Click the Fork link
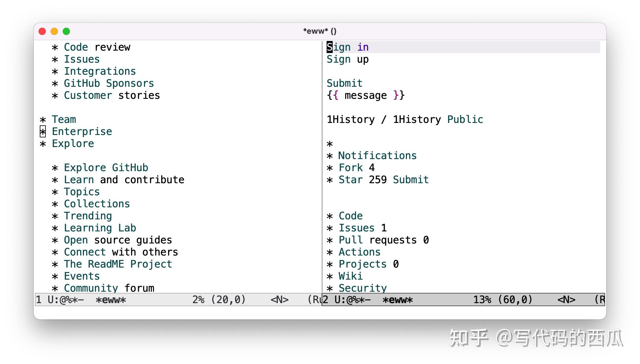Image resolution: width=640 pixels, height=364 pixels. (351, 168)
